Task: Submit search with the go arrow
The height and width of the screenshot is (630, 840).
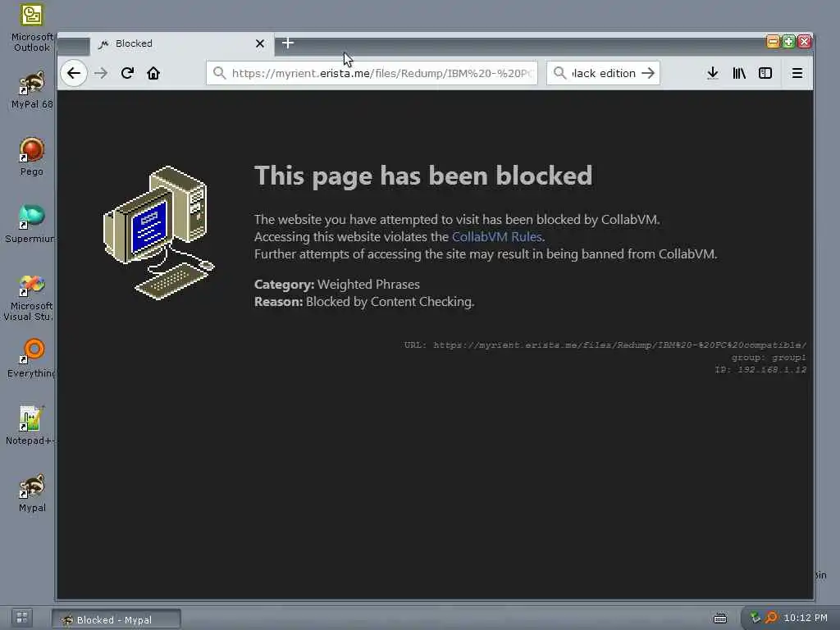Action: [648, 73]
